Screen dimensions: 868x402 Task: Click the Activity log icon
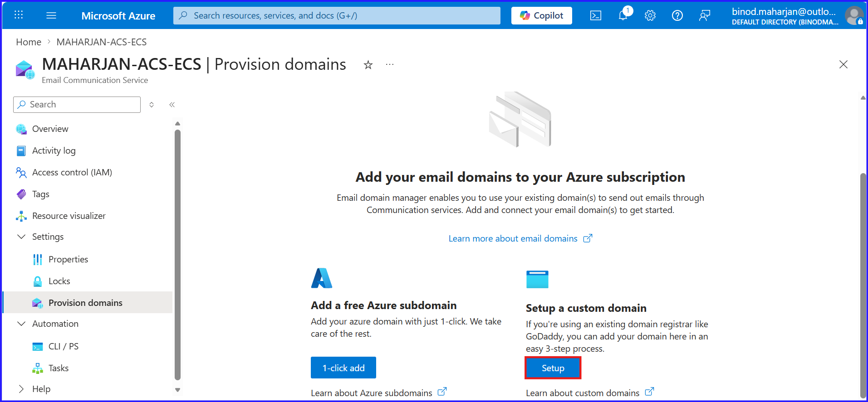click(x=21, y=151)
